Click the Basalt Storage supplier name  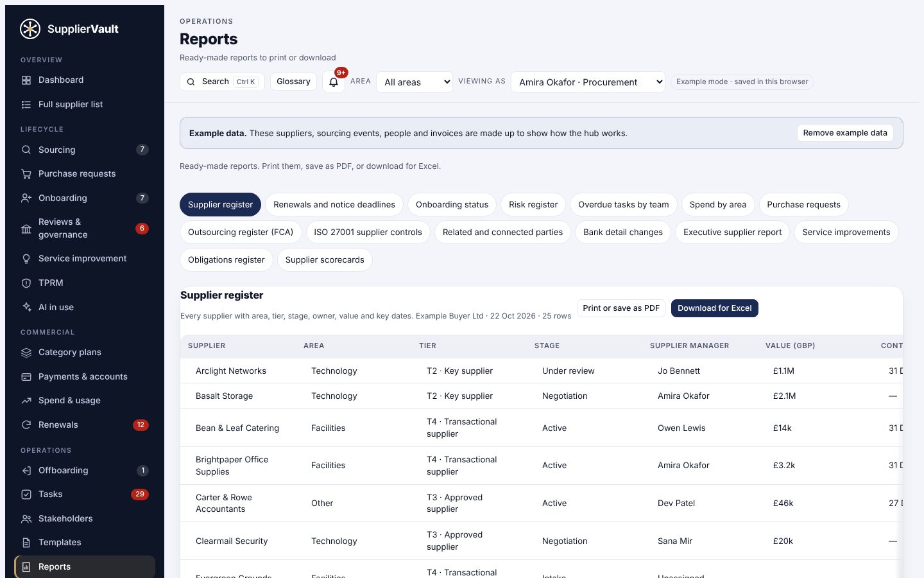(x=224, y=396)
